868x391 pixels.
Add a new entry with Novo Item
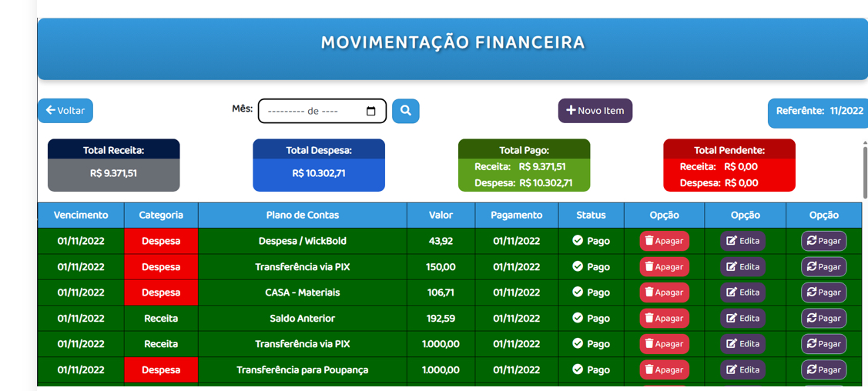tap(595, 111)
